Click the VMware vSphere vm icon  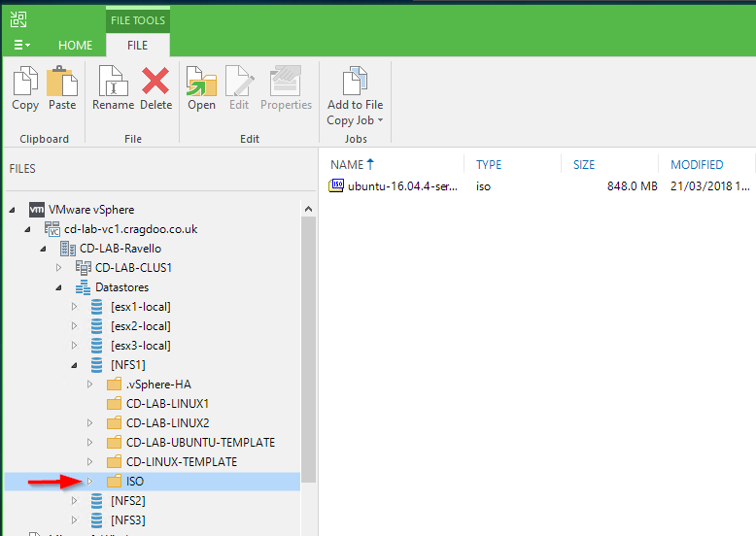pos(37,210)
